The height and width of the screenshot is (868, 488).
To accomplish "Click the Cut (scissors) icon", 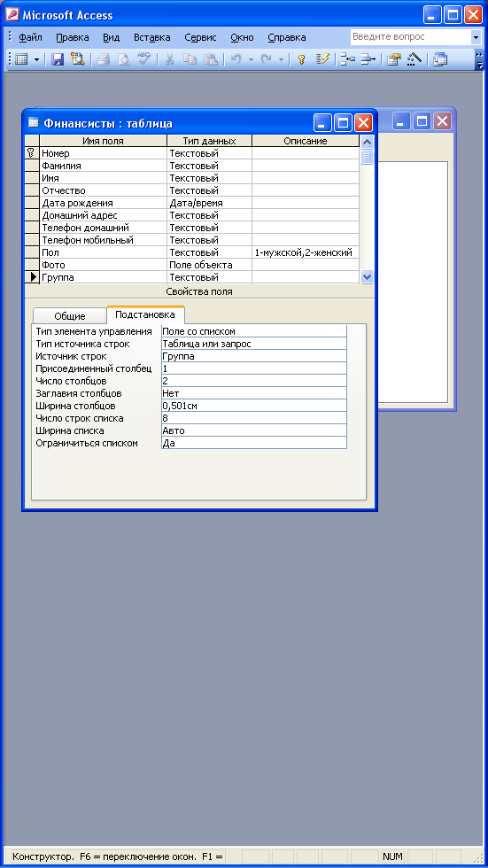I will pos(170,59).
